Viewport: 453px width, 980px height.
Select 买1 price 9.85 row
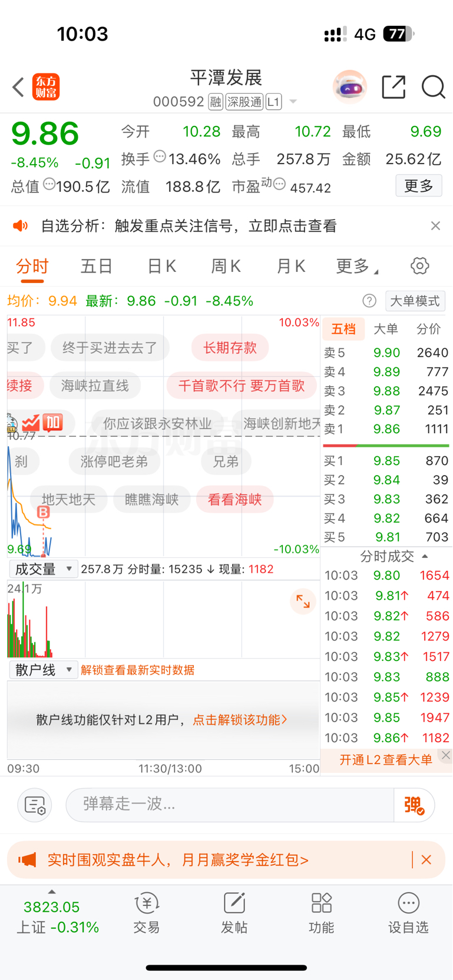pyautogui.click(x=386, y=461)
